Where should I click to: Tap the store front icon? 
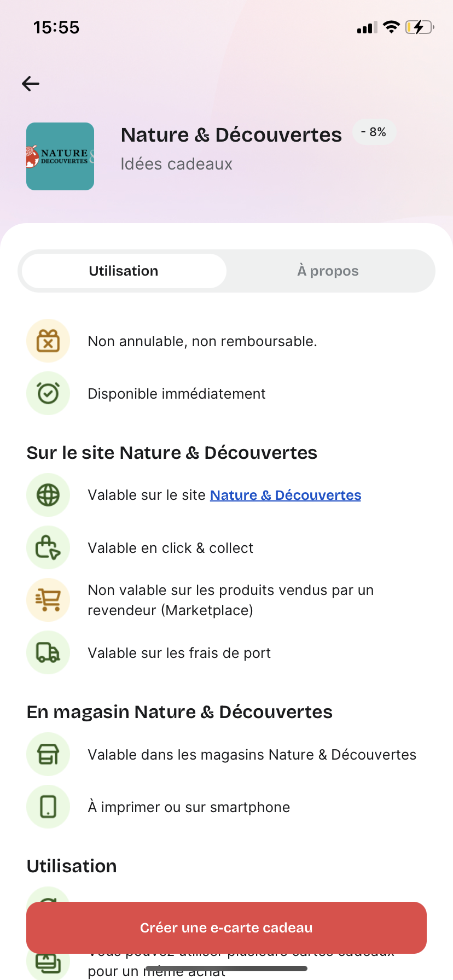click(x=48, y=754)
